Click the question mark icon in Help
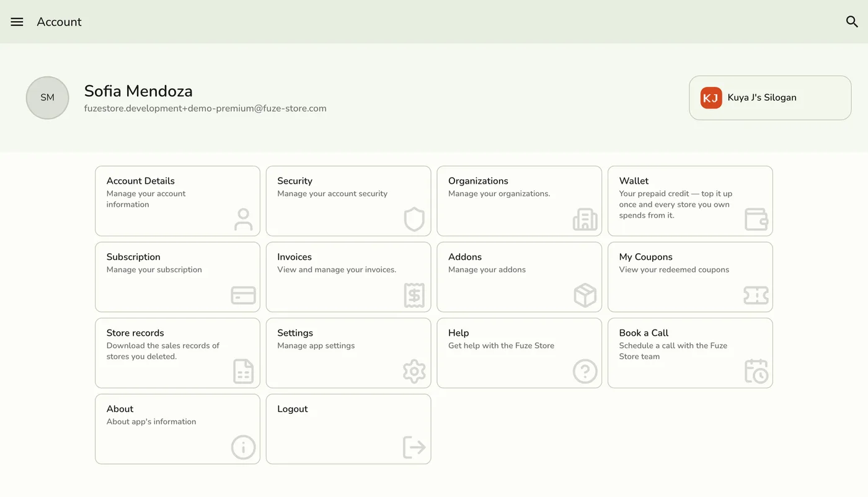Viewport: 868px width, 497px height. click(585, 372)
